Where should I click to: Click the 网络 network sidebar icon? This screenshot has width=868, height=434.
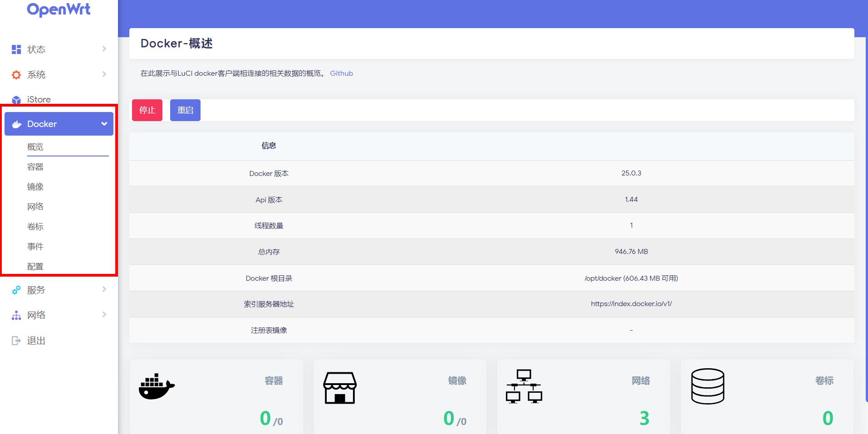pos(16,316)
